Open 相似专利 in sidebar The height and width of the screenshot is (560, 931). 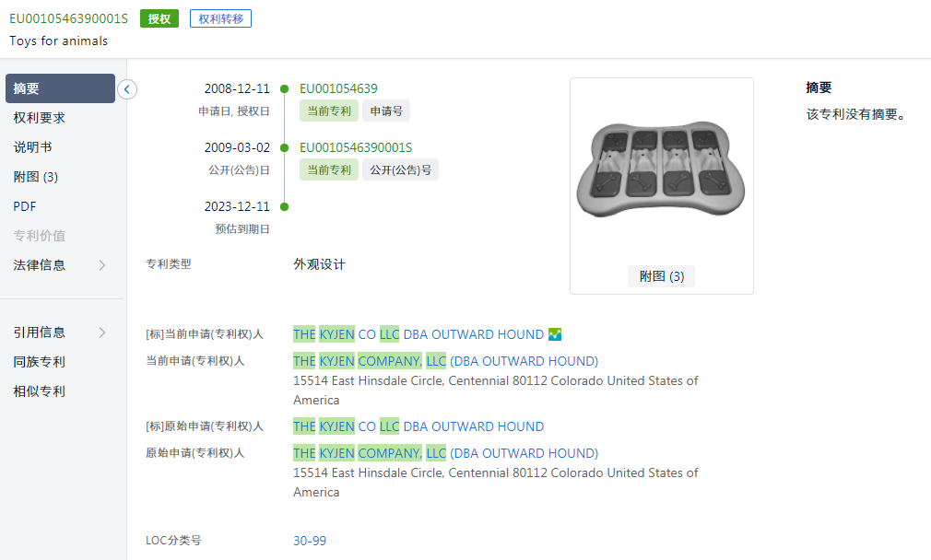pyautogui.click(x=40, y=391)
